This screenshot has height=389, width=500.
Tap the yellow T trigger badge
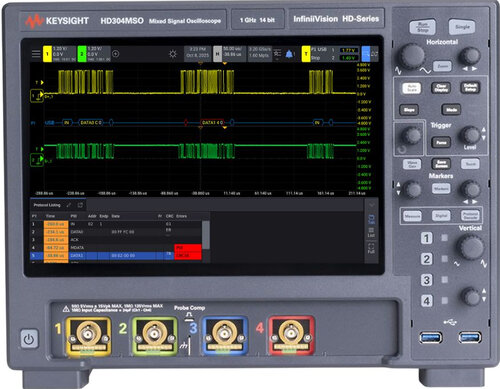(306, 54)
